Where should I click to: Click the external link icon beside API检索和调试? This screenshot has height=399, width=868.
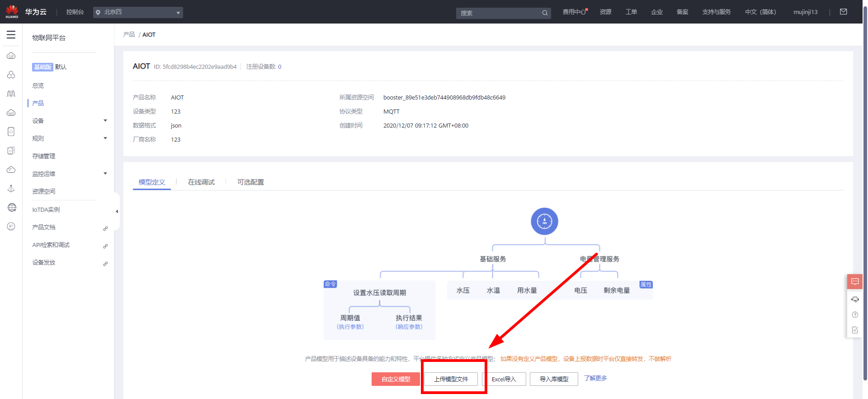pyautogui.click(x=105, y=246)
